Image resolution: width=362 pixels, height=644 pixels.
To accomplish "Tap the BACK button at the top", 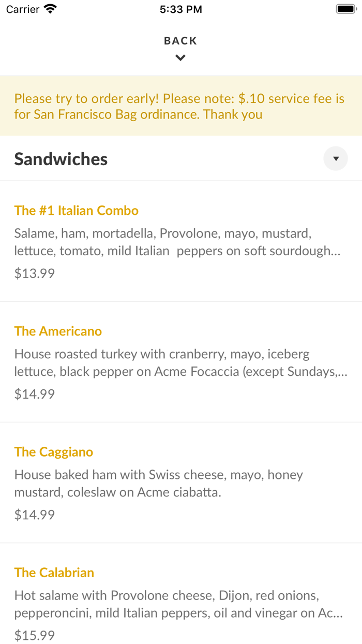I will coord(180,40).
